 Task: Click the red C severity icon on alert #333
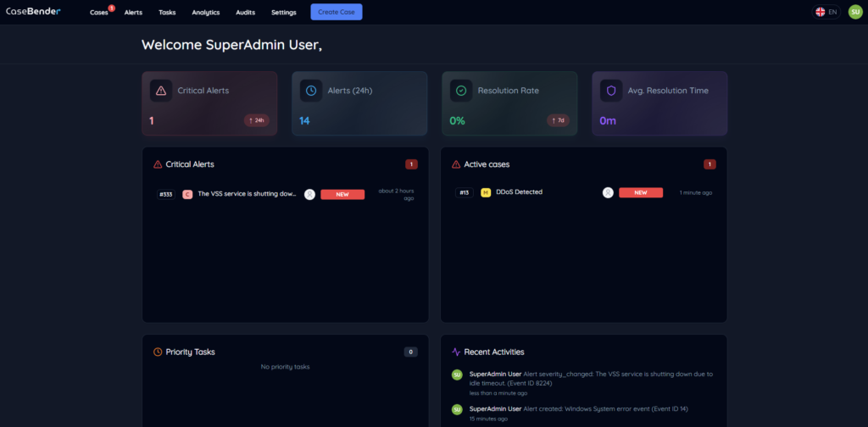pyautogui.click(x=187, y=194)
